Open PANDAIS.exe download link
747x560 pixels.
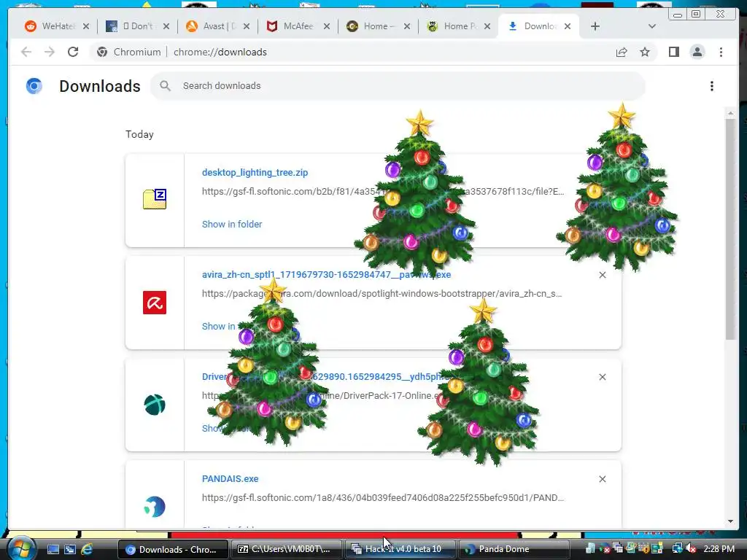tap(230, 478)
